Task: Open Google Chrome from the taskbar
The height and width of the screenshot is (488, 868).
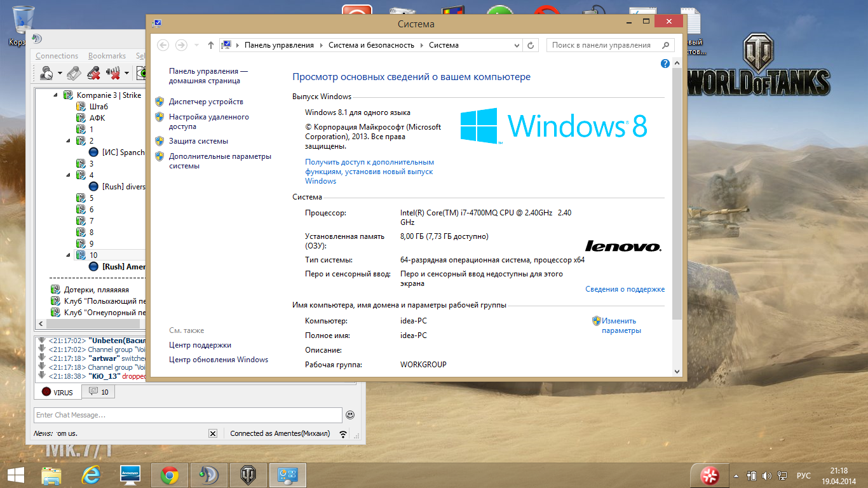Action: pos(169,475)
